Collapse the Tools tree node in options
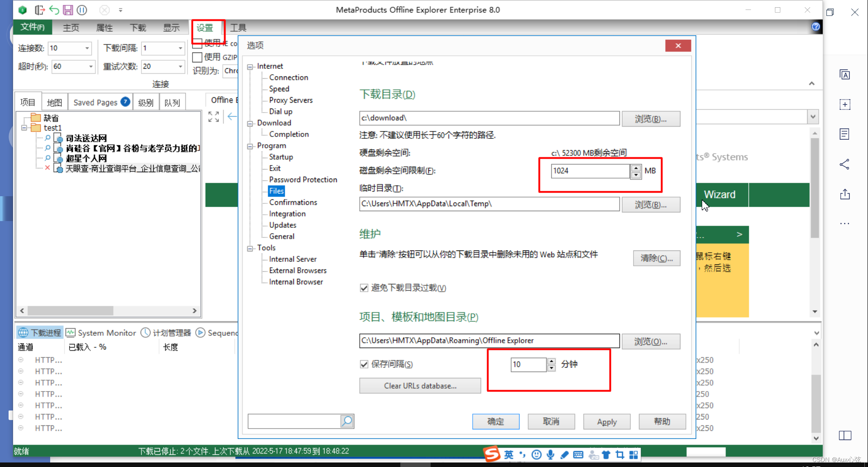Image resolution: width=868 pixels, height=467 pixels. click(250, 248)
